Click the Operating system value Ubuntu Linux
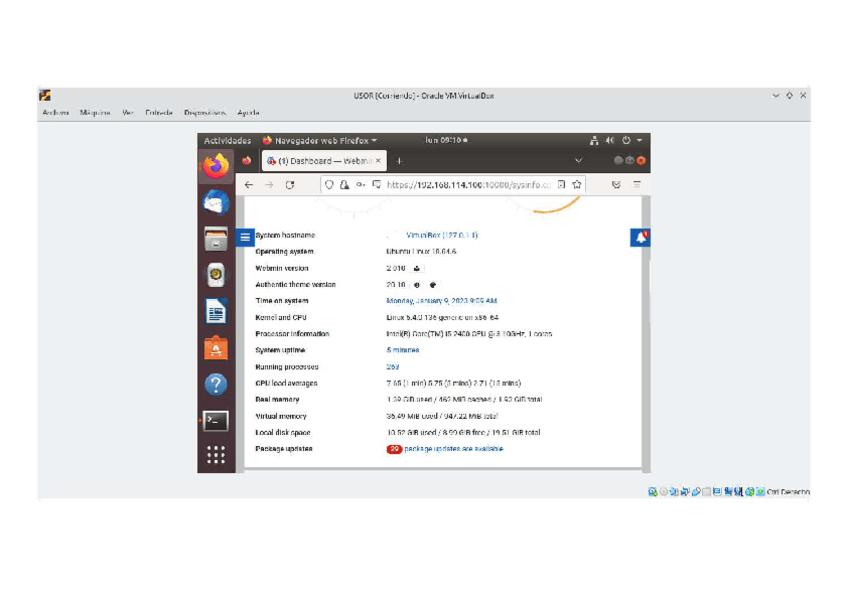Image resolution: width=848 pixels, height=599 pixels. pos(421,252)
